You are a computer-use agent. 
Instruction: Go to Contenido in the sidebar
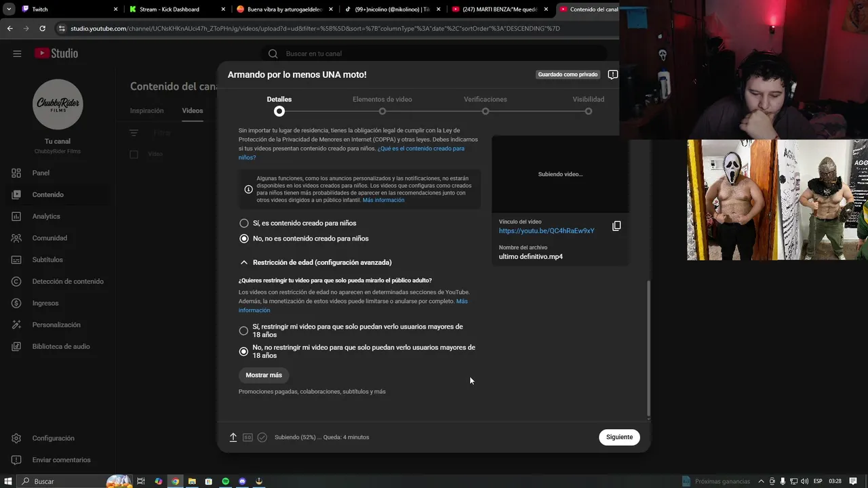point(47,195)
